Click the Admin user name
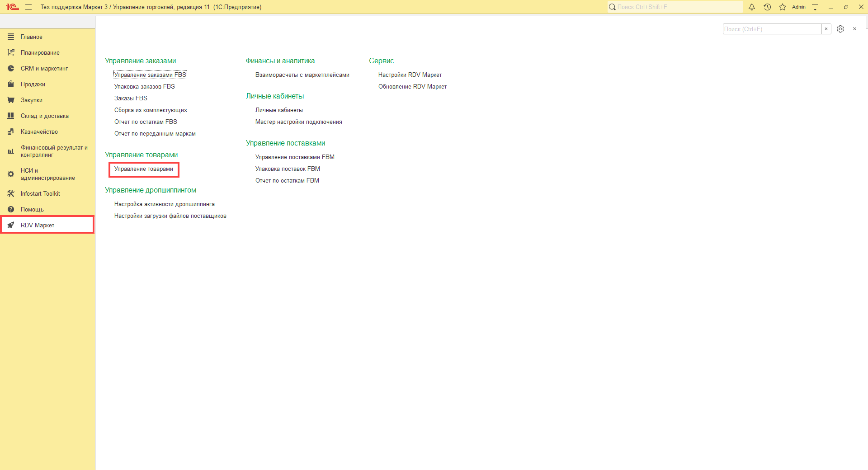The width and height of the screenshot is (868, 470). coord(799,7)
